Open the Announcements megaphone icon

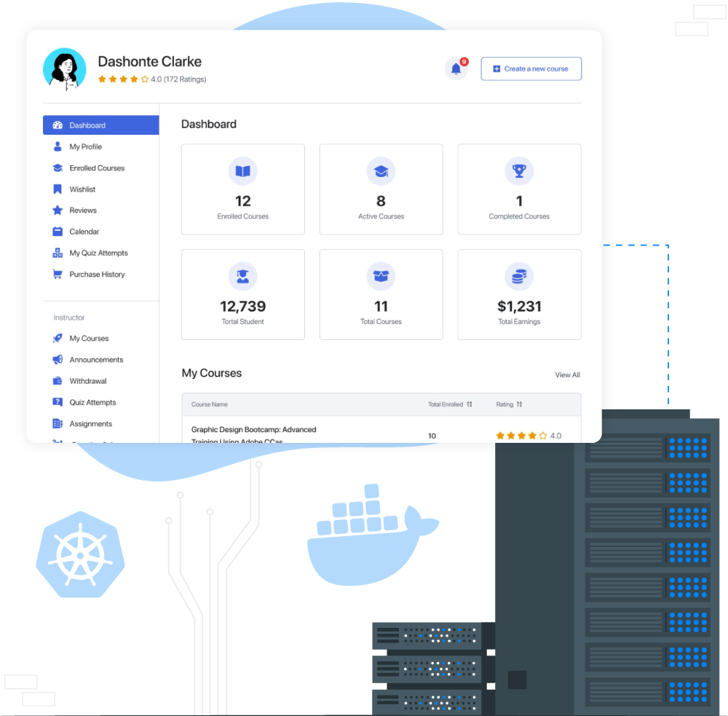click(57, 359)
